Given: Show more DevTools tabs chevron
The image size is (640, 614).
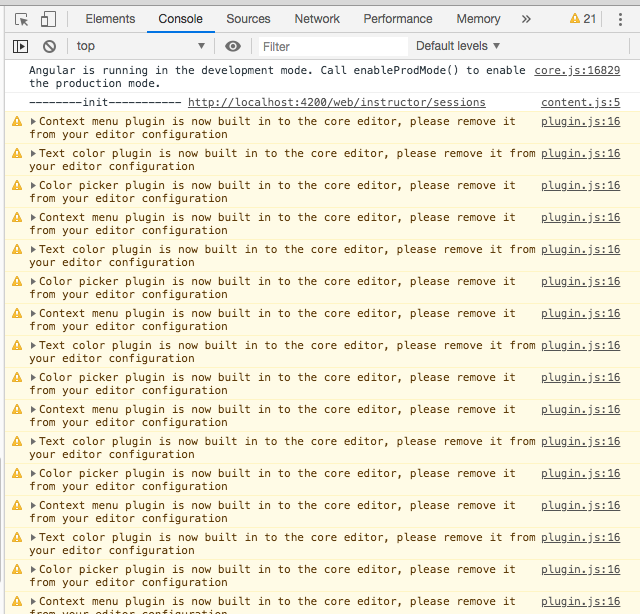Looking at the screenshot, I should pyautogui.click(x=526, y=19).
